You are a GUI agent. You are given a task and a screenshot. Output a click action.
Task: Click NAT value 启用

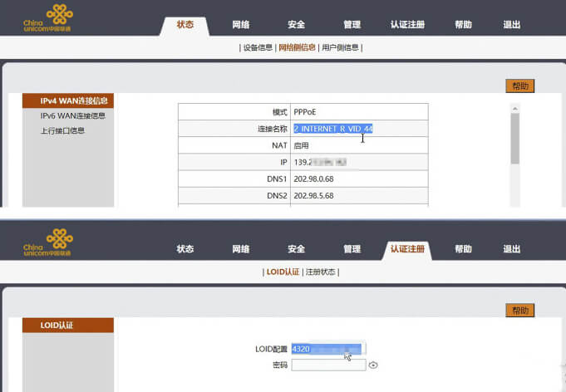[x=301, y=145]
